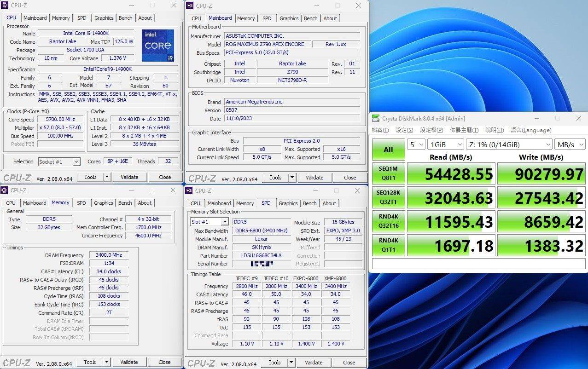Click the SEQ1M read result 54428.55

tap(451, 173)
